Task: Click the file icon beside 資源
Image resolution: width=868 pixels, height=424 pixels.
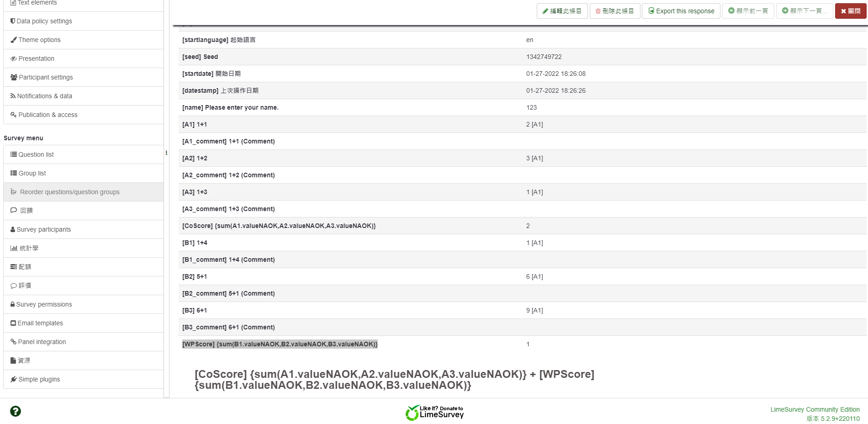Action: 13,360
